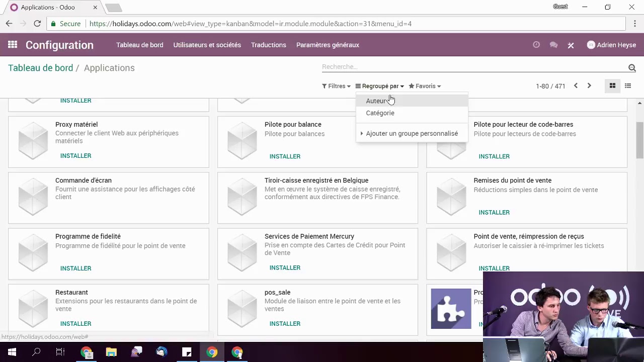644x362 pixels.
Task: Open the conversations chat icon
Action: [553, 45]
